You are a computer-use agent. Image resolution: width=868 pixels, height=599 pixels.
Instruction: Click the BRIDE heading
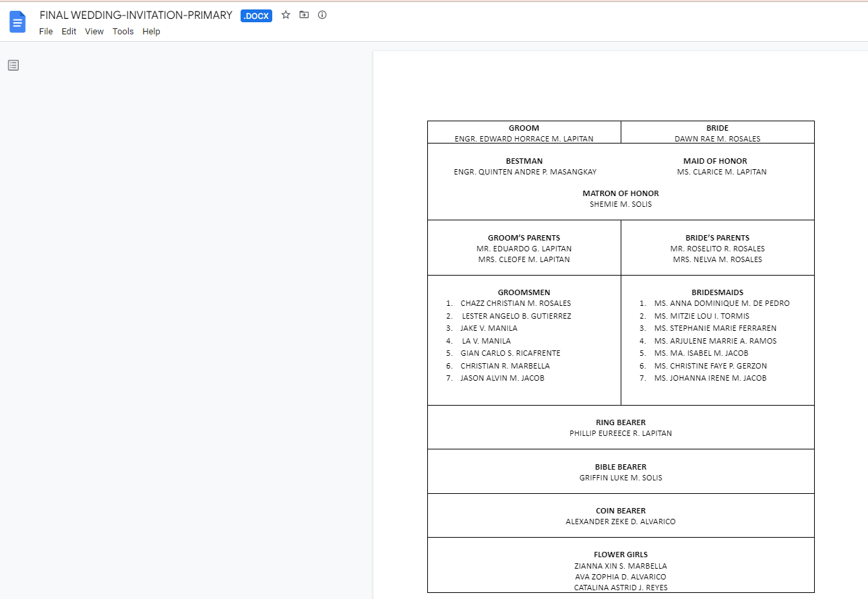point(718,128)
